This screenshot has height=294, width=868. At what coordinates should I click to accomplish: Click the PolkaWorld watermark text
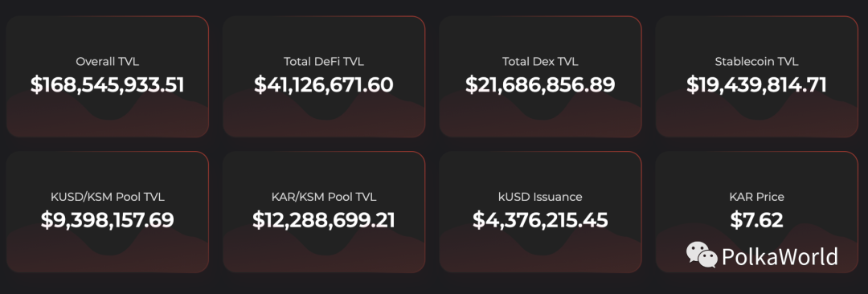pyautogui.click(x=780, y=257)
